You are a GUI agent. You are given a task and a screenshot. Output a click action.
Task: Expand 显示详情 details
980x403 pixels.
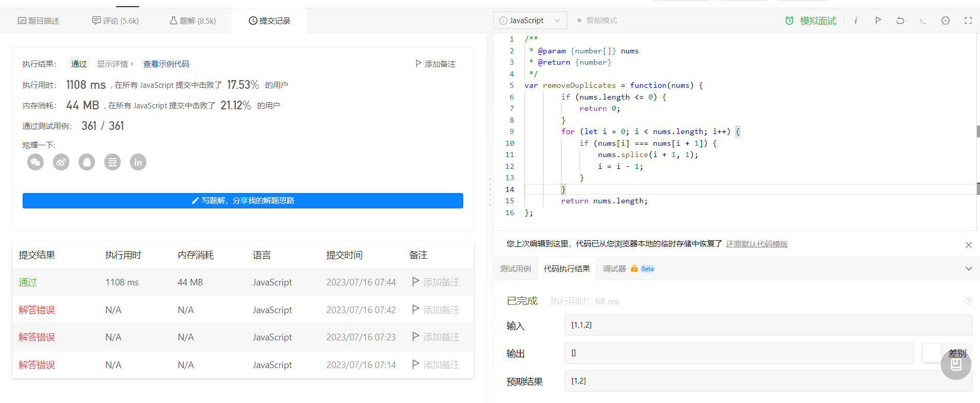(115, 64)
